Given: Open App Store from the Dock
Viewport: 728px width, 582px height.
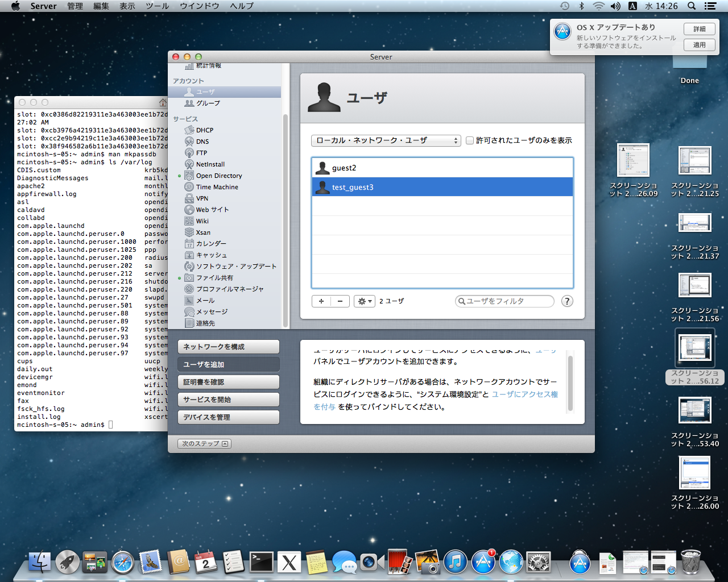Looking at the screenshot, I should (483, 563).
